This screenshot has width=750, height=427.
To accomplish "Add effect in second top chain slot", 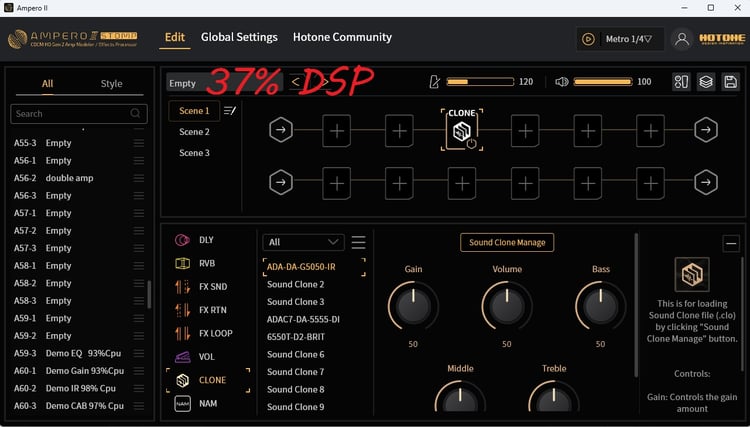I will click(399, 131).
